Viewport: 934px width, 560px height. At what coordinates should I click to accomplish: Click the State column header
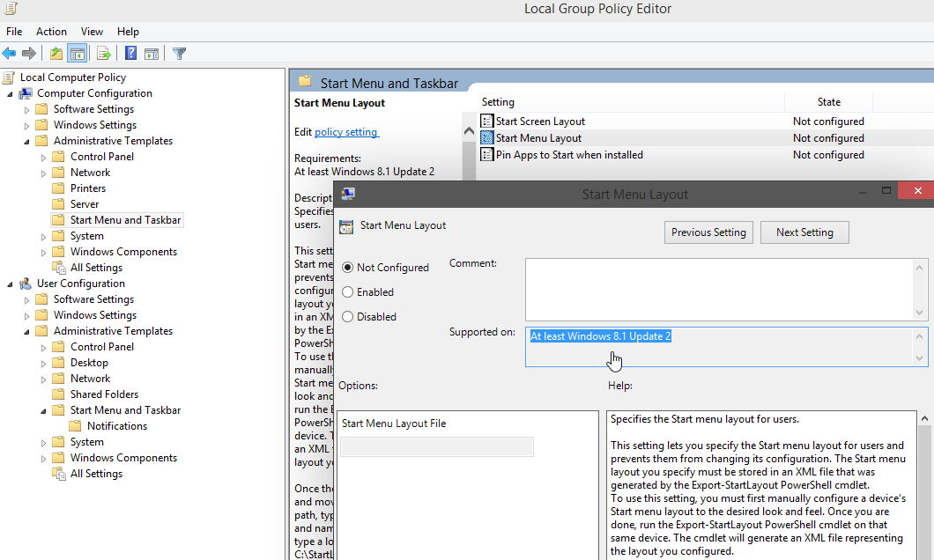828,102
